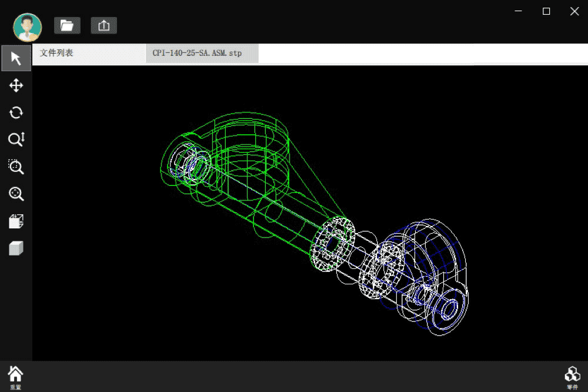Click the home reset view button
Image resolution: width=588 pixels, height=392 pixels.
point(15,377)
